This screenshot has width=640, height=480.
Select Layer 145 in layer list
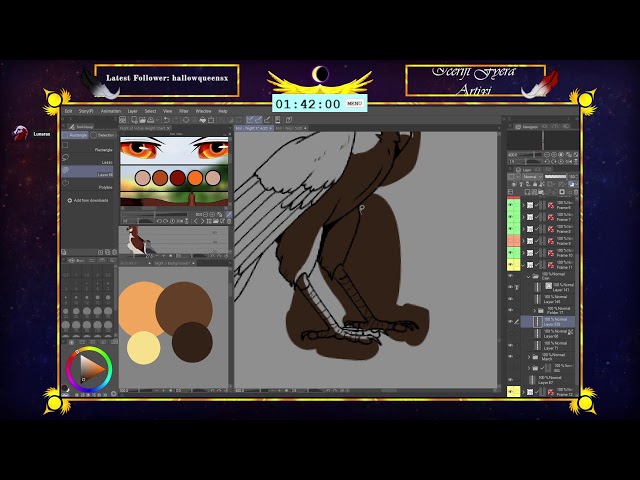pos(555,299)
